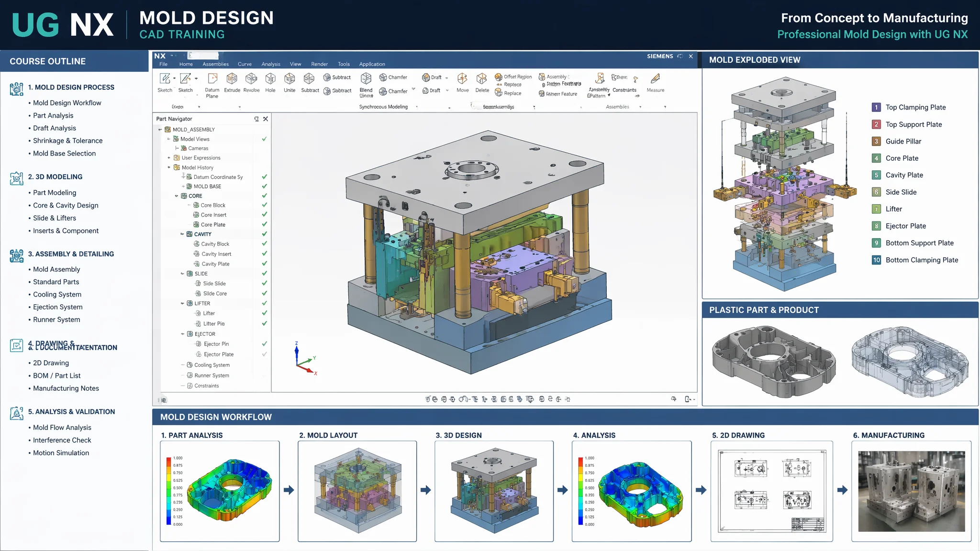Image resolution: width=980 pixels, height=551 pixels.
Task: Choose the Offset Region tool
Action: coord(513,77)
